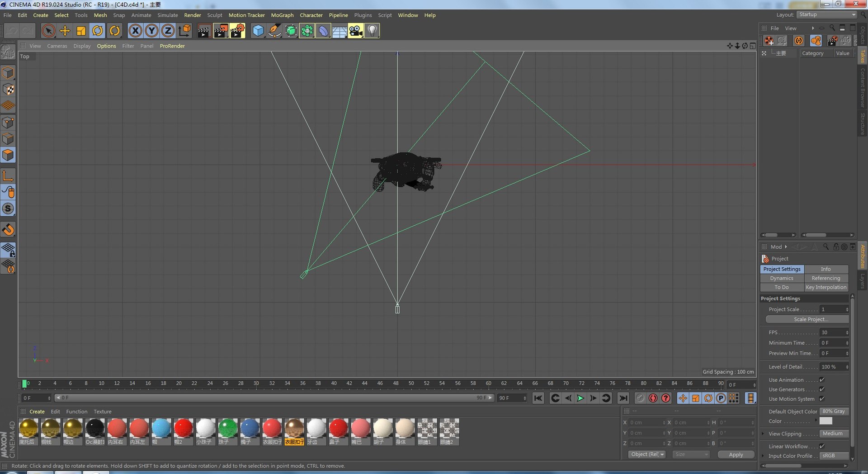Uncheck Use Animation checkbox
Screen dimensions: 868x474
[822, 380]
